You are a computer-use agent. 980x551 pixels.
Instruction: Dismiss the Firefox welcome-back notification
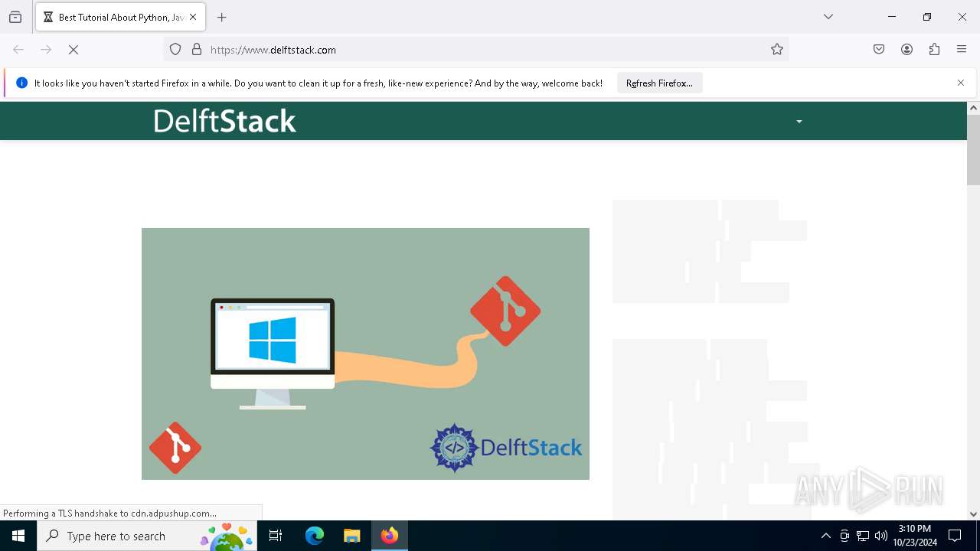961,83
